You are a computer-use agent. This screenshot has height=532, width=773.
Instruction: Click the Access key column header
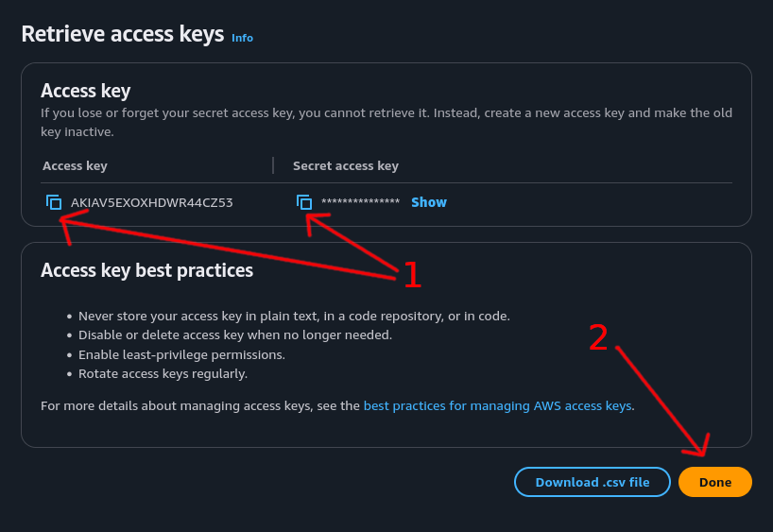click(75, 165)
